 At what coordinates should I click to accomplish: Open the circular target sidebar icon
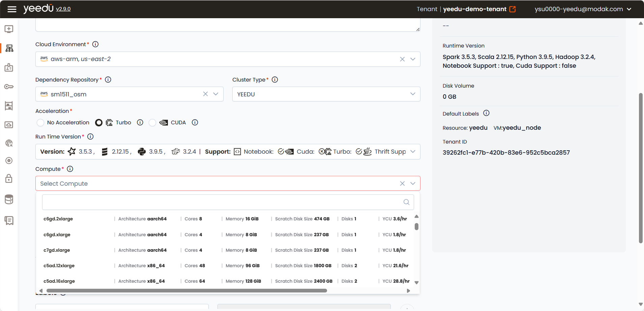coord(9,161)
